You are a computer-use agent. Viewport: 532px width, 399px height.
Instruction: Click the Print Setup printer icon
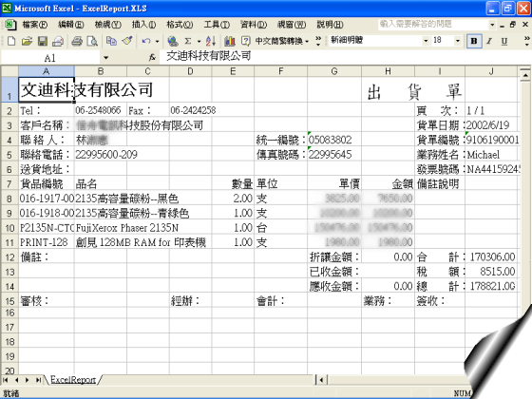58,41
